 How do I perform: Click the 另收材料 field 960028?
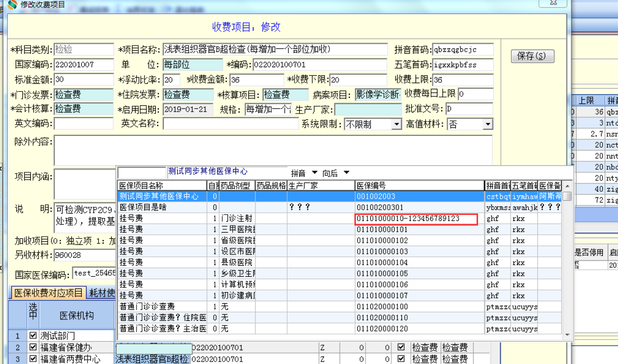tap(85, 255)
